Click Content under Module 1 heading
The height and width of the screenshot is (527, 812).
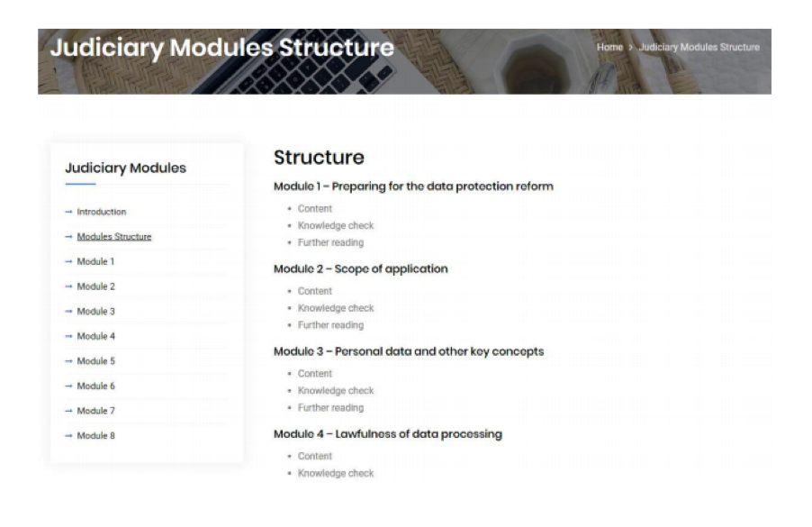[315, 209]
